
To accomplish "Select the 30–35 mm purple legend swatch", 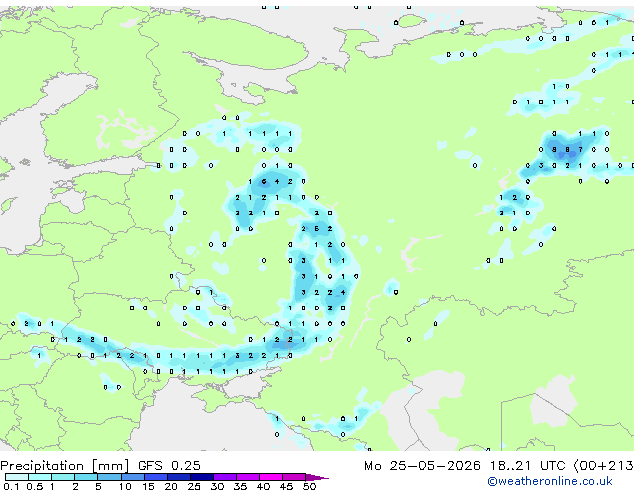I will point(225,477).
